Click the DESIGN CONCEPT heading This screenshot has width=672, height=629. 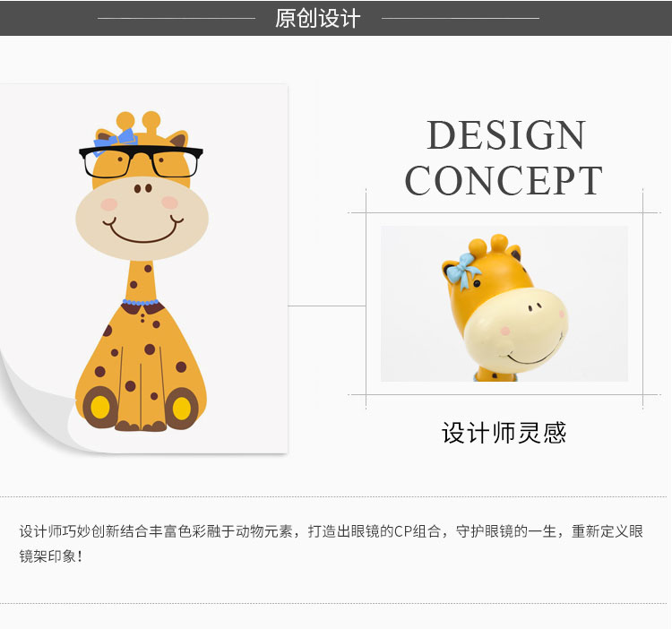pyautogui.click(x=504, y=158)
